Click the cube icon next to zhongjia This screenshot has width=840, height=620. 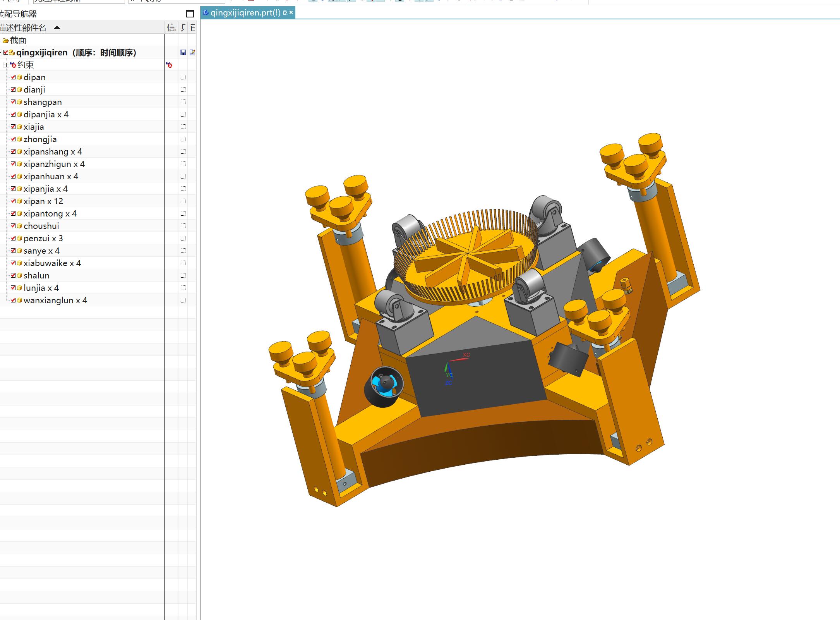[20, 139]
